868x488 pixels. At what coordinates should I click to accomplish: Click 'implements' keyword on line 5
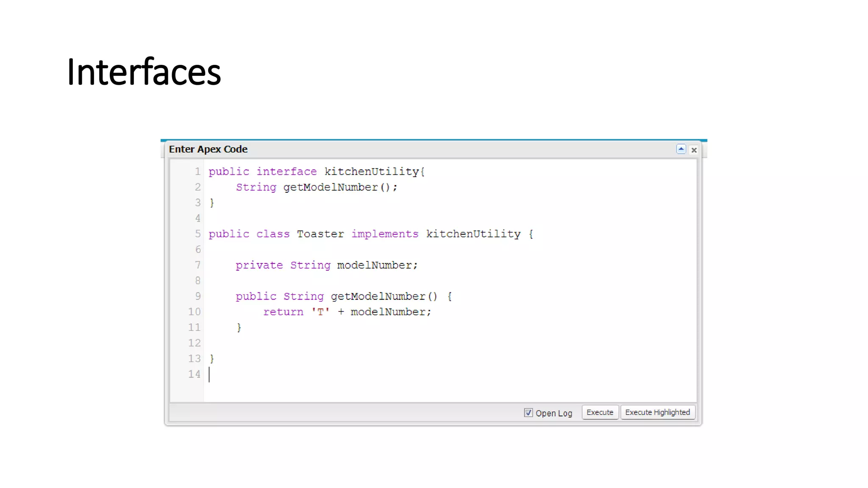click(x=384, y=234)
